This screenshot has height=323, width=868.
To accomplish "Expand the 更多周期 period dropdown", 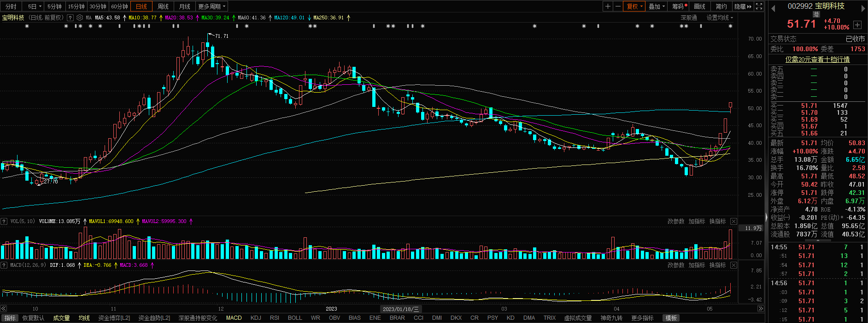I will (212, 6).
